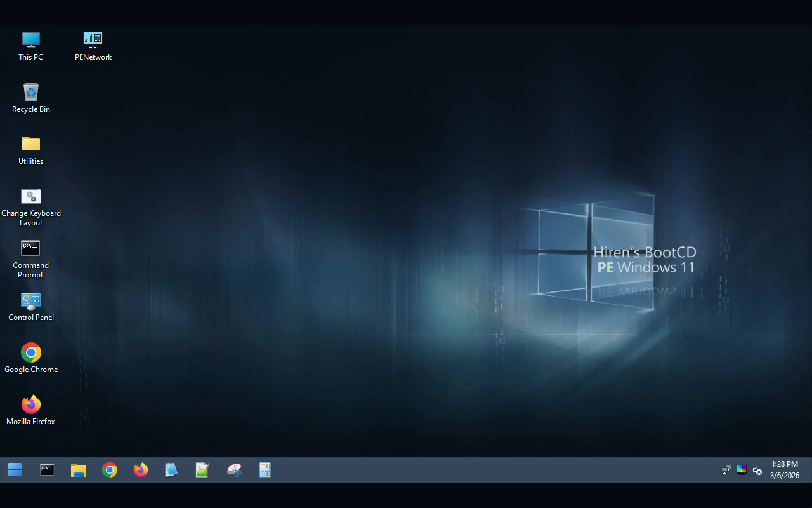Image resolution: width=812 pixels, height=508 pixels.
Task: Launch Command Prompt from the taskbar
Action: (x=47, y=470)
